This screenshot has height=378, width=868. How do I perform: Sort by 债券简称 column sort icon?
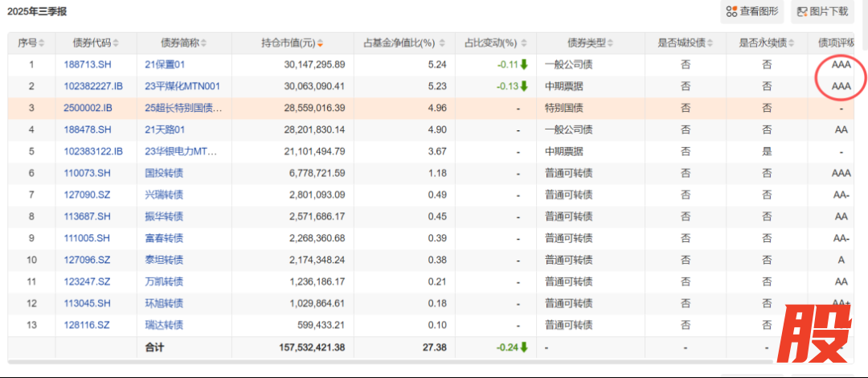pyautogui.click(x=204, y=43)
